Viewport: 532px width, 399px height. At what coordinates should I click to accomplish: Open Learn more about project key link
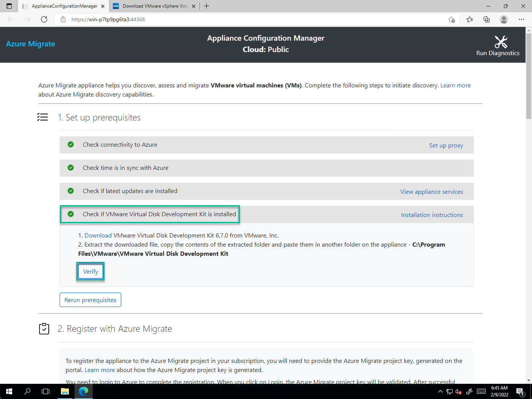pyautogui.click(x=100, y=370)
